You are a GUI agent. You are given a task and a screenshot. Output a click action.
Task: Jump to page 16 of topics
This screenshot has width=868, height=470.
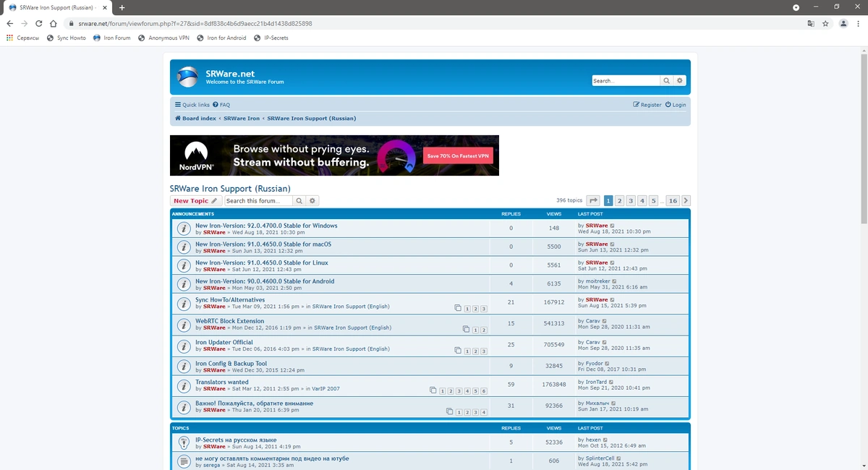[x=673, y=200]
